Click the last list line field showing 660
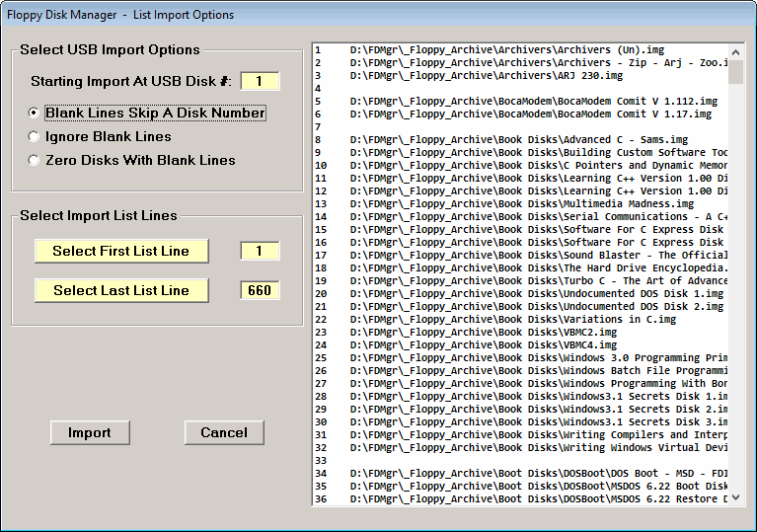757x532 pixels. tap(260, 290)
